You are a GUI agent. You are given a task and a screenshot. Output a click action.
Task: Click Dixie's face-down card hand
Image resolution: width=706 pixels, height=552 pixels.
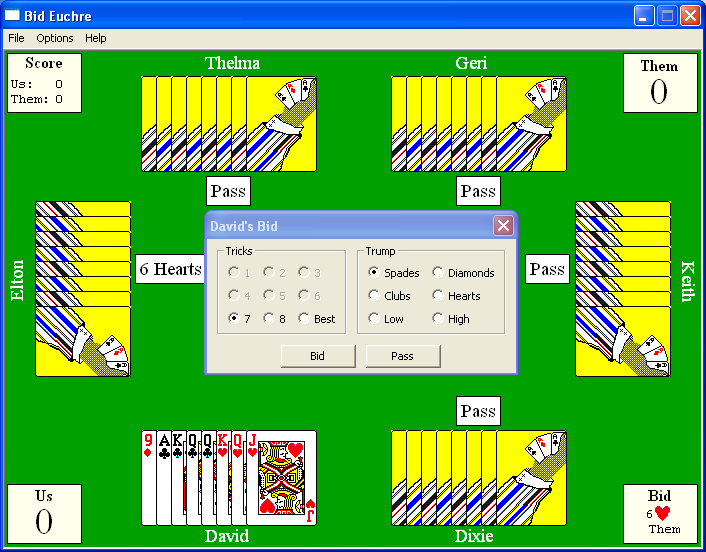478,478
